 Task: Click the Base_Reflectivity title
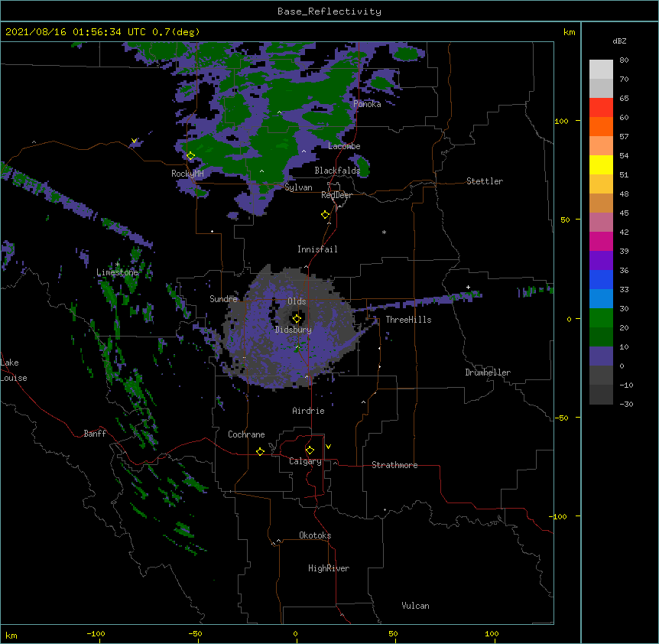coord(329,11)
